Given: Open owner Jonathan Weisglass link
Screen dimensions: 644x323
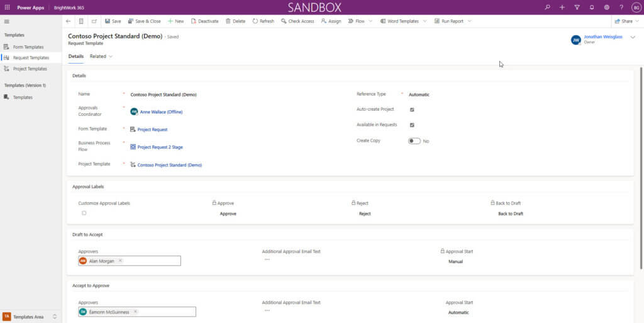Looking at the screenshot, I should 603,37.
